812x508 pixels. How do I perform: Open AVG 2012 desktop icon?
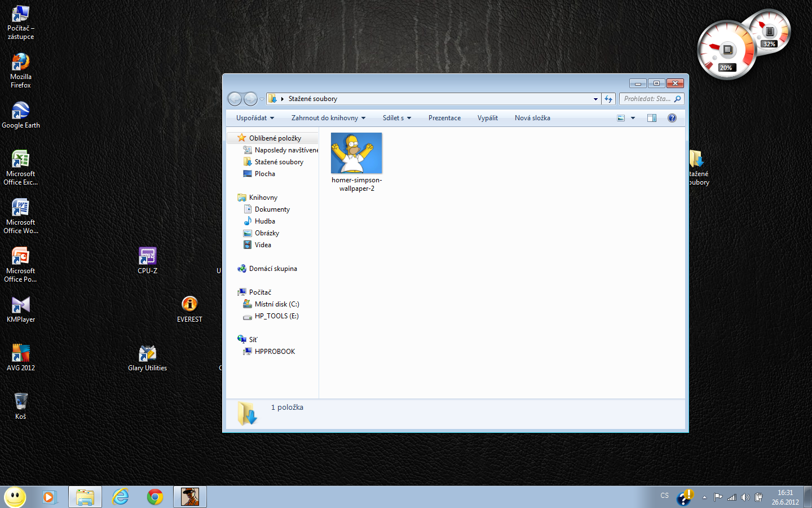21,358
